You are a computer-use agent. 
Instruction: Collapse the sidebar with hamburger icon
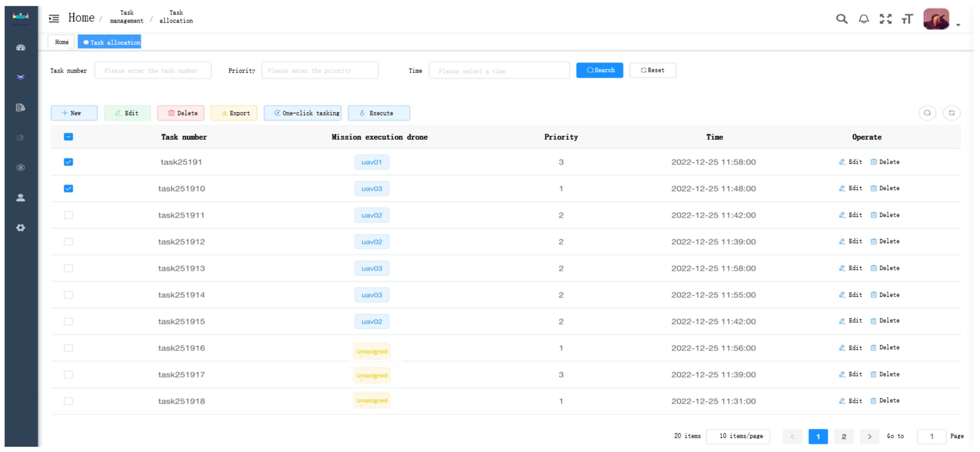tap(54, 18)
